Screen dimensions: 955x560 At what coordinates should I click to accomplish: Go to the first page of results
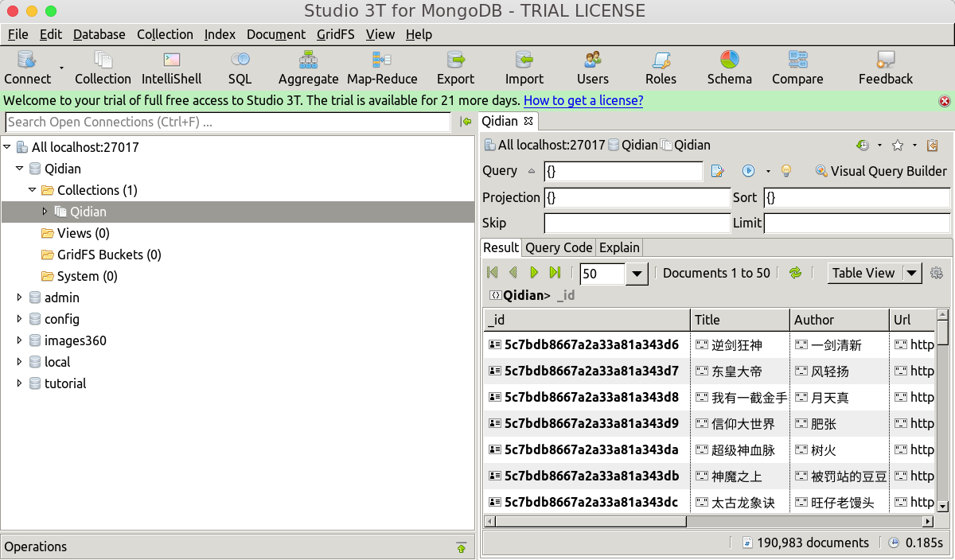point(493,273)
